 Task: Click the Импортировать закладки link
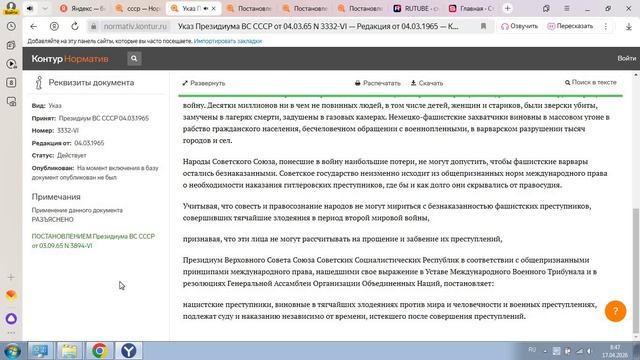coord(227,41)
